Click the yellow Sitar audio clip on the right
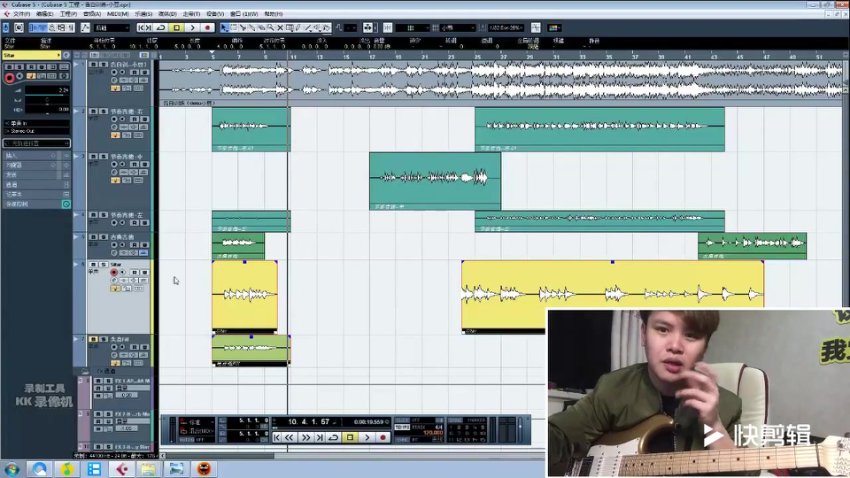850x478 pixels. (612, 295)
